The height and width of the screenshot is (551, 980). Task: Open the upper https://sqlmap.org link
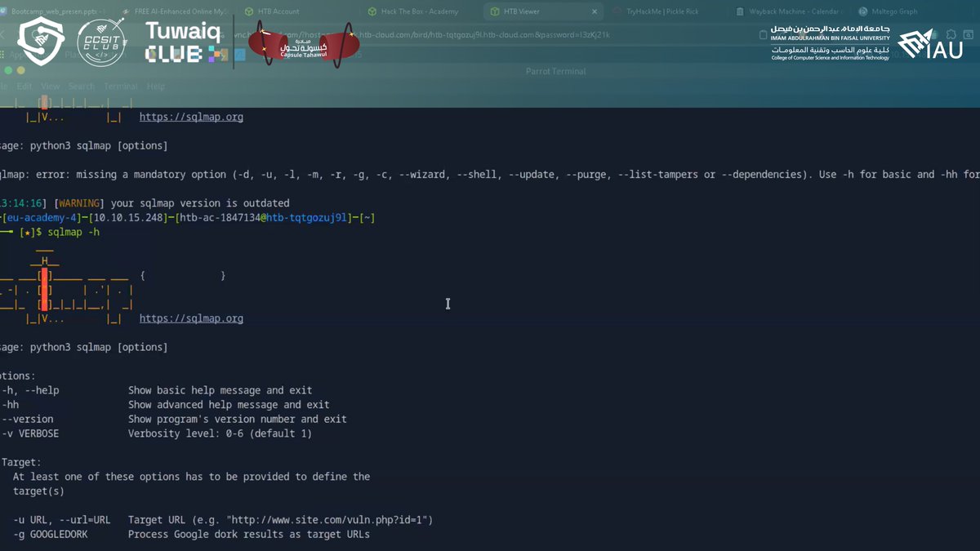click(x=191, y=116)
